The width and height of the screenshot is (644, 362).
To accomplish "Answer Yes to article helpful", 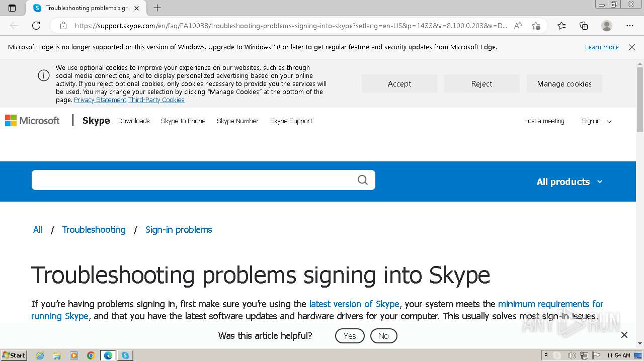I will coord(350,336).
